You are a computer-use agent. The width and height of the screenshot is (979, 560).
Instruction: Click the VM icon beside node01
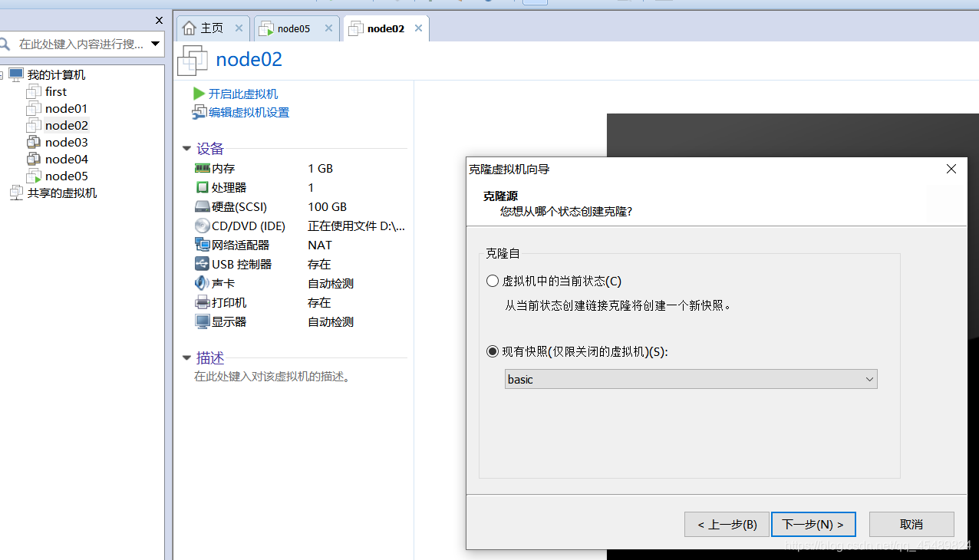[x=34, y=108]
